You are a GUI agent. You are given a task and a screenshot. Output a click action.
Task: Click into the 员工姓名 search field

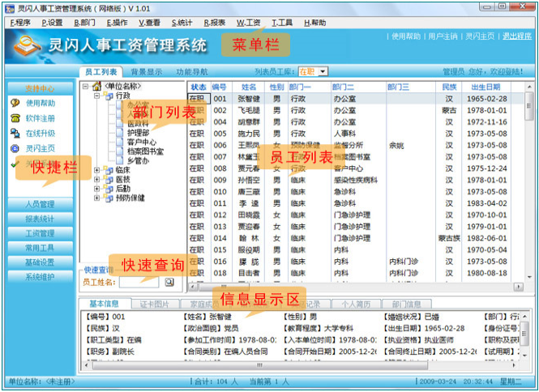coord(139,283)
